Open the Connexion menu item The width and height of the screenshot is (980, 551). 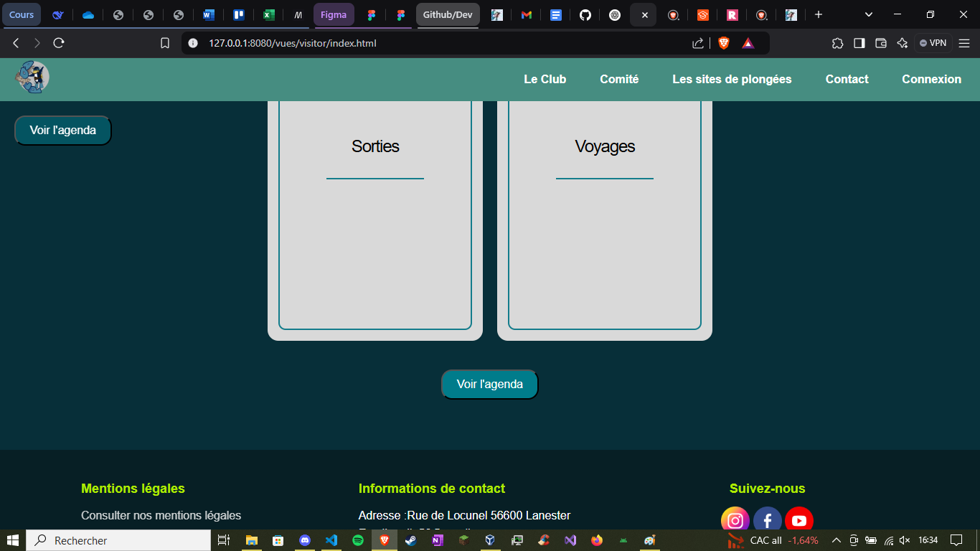(931, 79)
